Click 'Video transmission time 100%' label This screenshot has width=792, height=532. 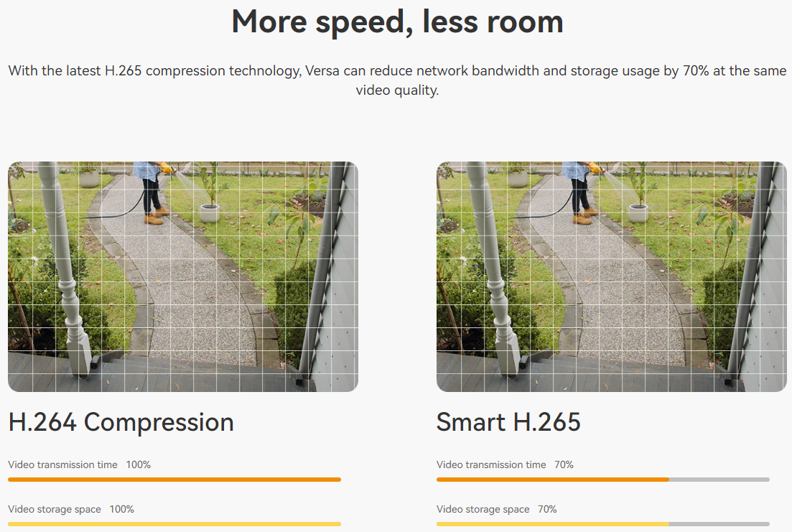coord(79,465)
